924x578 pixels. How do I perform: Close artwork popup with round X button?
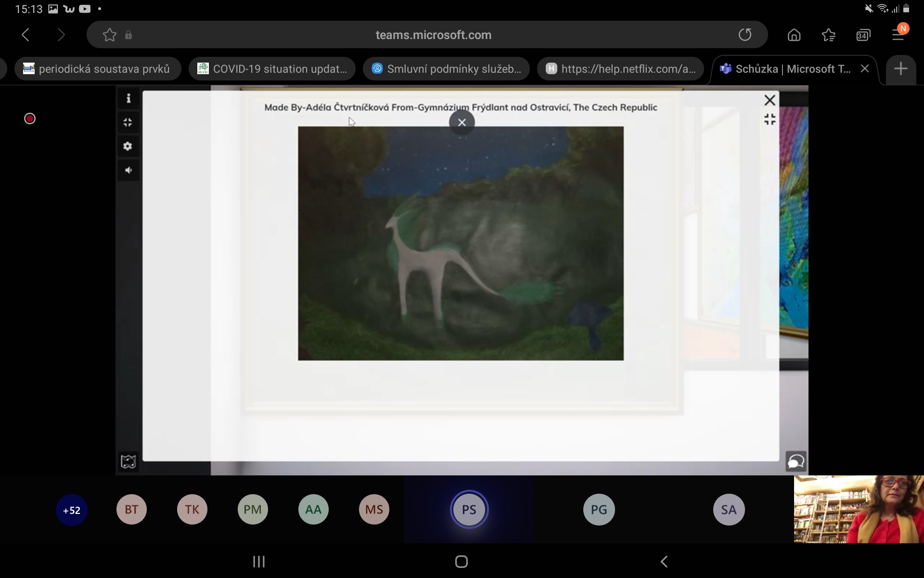point(462,122)
